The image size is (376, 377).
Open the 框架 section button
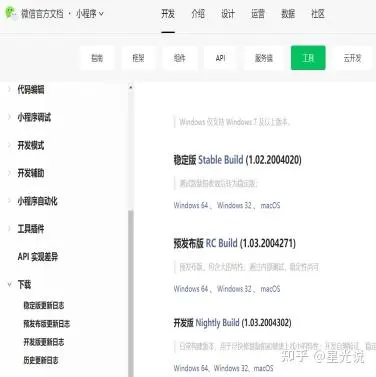[138, 58]
